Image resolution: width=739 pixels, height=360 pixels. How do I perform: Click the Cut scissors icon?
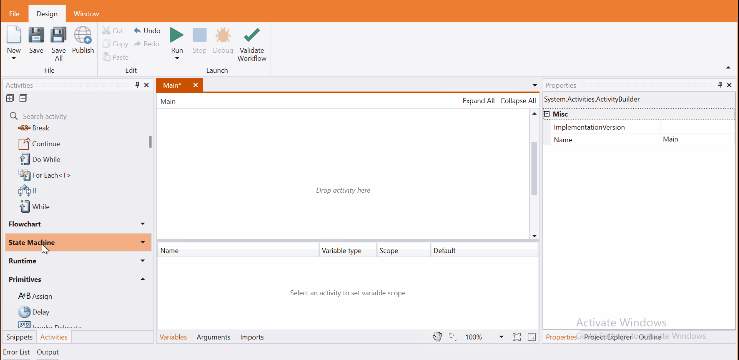tap(106, 31)
